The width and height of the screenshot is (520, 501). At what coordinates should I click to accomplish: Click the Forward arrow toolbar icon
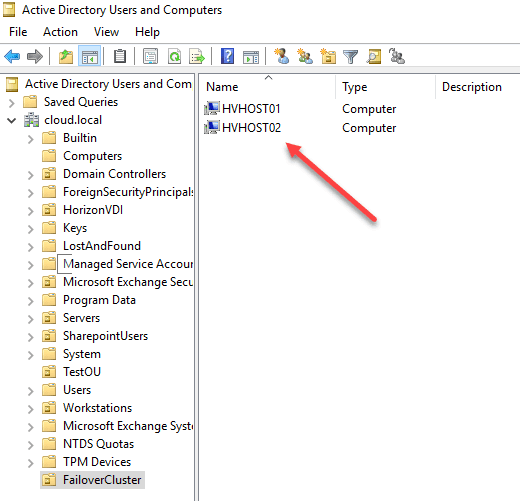pyautogui.click(x=35, y=56)
